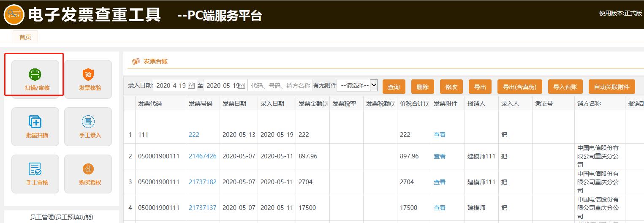The width and height of the screenshot is (644, 223).
Task: Click the 发票税率 column header
Action: click(x=346, y=103)
